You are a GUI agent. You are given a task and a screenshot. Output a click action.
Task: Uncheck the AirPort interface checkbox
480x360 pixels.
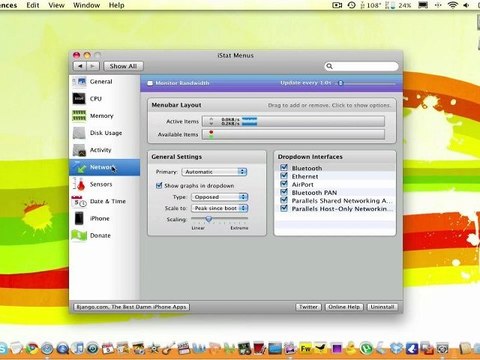click(284, 184)
